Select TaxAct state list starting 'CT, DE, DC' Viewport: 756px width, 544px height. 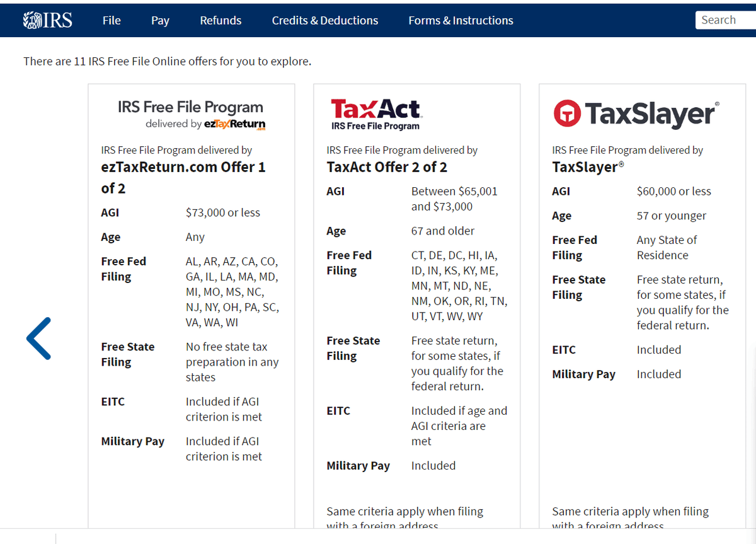(459, 286)
